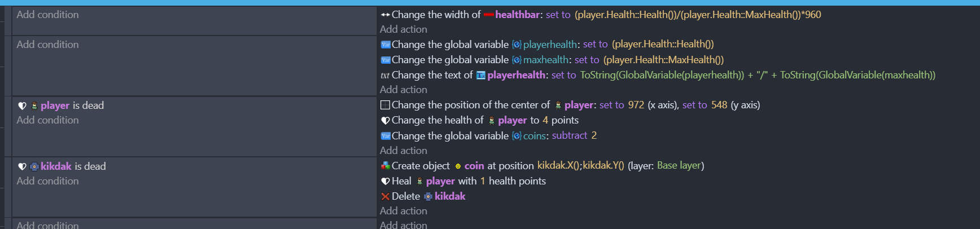This screenshot has height=229, width=980.
Task: Click the variable icon next to coins
Action: point(517,136)
